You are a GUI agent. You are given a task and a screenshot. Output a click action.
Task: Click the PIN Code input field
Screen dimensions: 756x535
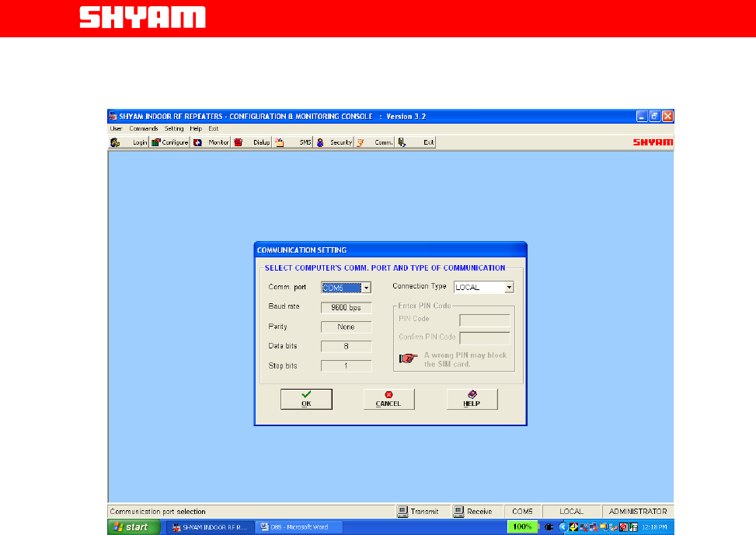[485, 320]
